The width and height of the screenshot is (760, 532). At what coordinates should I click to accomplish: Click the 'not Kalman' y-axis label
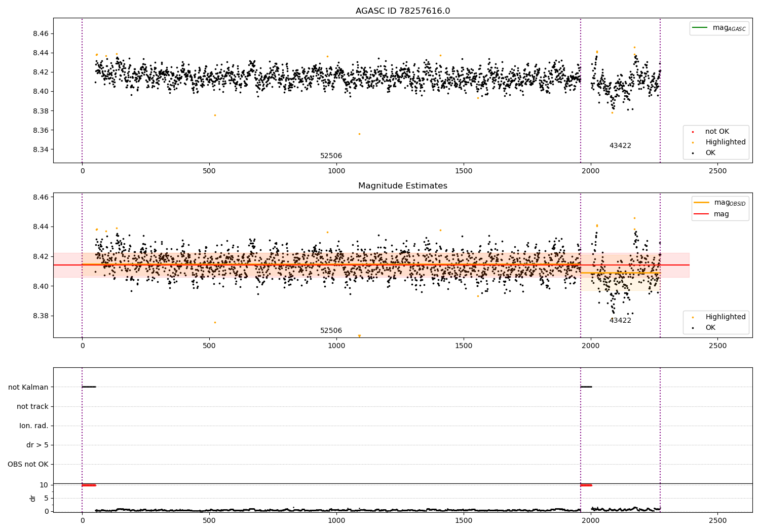tap(28, 388)
